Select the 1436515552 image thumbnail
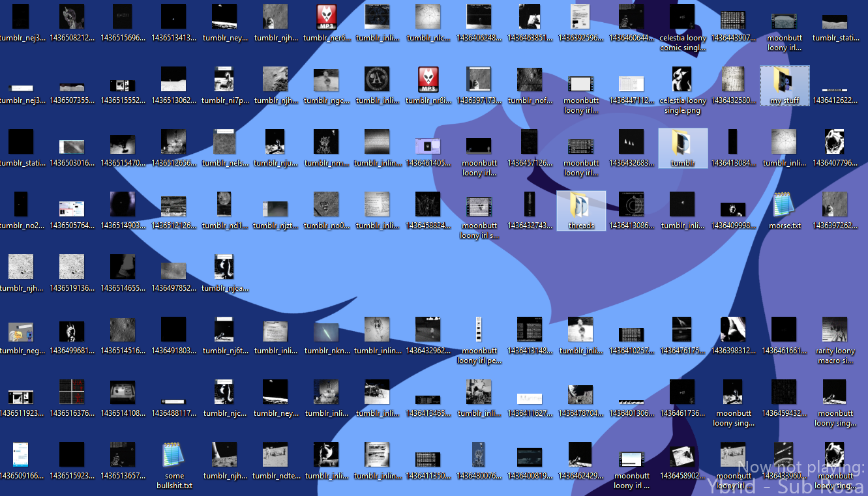The height and width of the screenshot is (496, 868). point(123,85)
